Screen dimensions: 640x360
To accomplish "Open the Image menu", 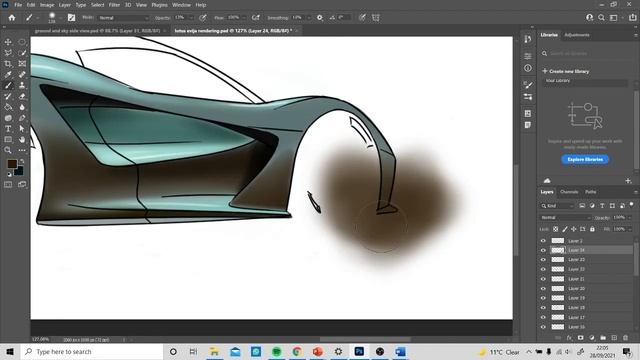I will click(x=47, y=5).
